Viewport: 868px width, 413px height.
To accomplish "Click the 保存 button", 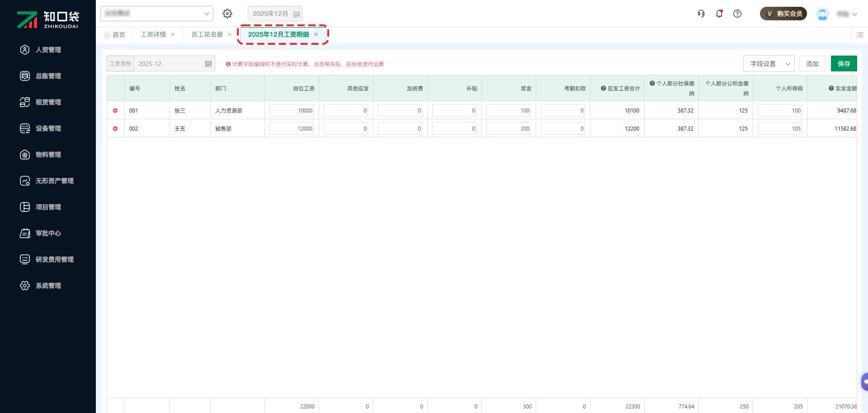I will (844, 64).
